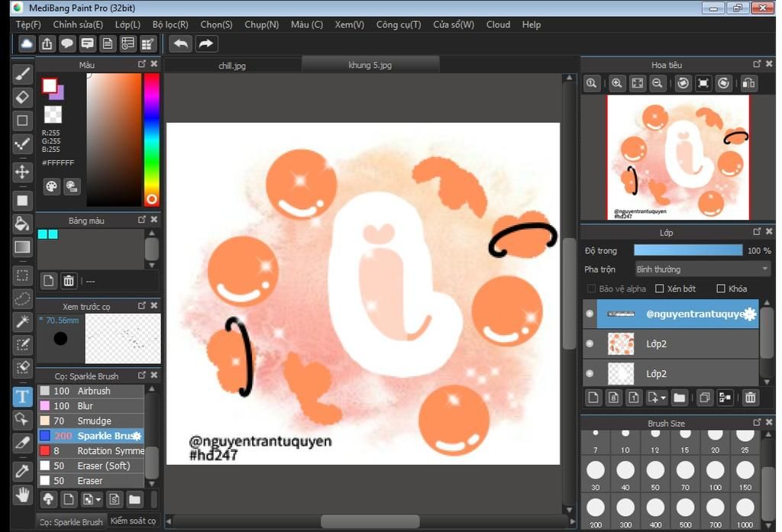Open the cloud save icon in toolbar
The height and width of the screenshot is (532, 782).
click(x=27, y=44)
